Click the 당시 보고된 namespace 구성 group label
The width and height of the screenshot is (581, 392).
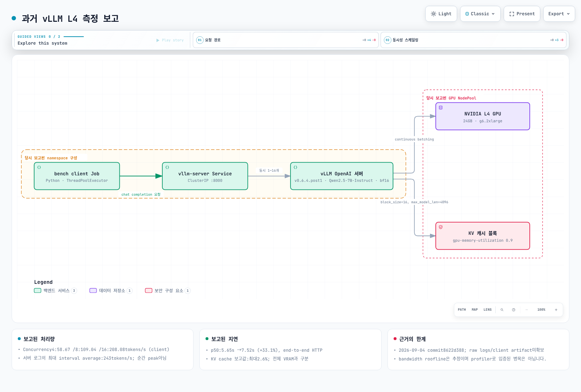51,158
